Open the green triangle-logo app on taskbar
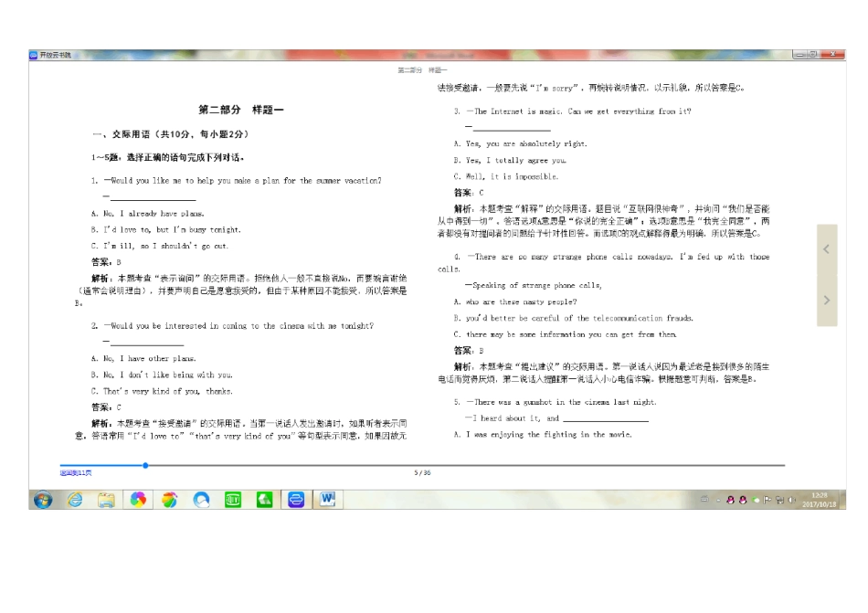Viewport: 868px width, 613px height. (265, 500)
